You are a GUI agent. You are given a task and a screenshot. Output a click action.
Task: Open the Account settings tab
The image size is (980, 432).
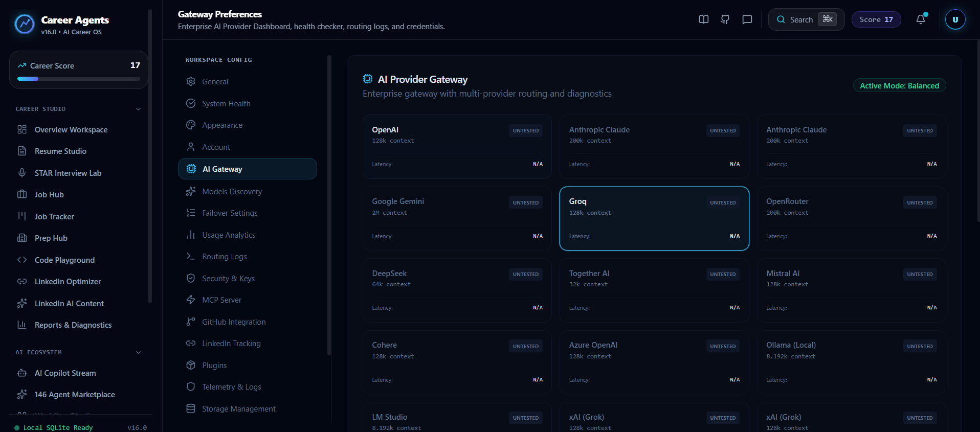(x=248, y=147)
